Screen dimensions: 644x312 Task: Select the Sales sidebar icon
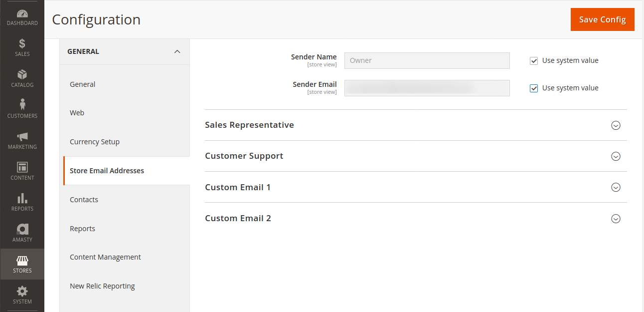pyautogui.click(x=22, y=46)
